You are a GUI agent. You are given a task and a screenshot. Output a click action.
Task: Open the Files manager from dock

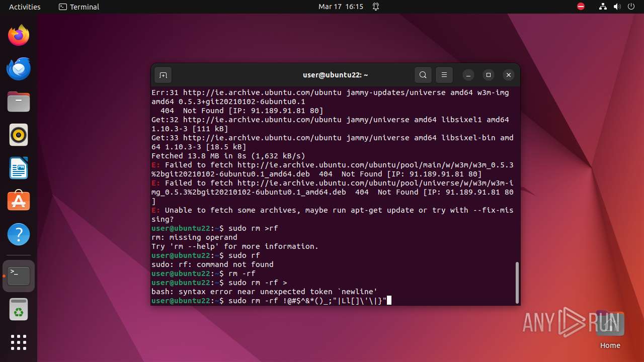[19, 102]
